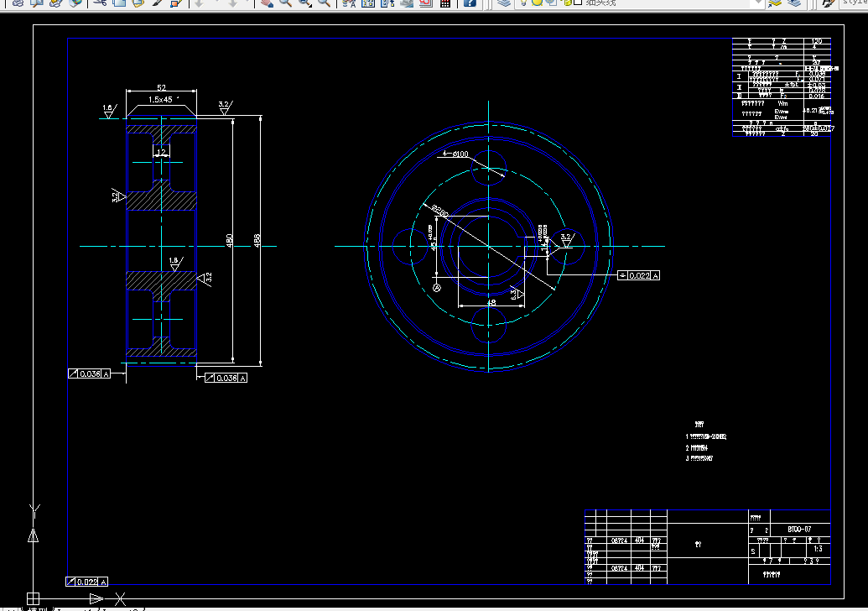Click the Plot printer icon
Screen dimensions: 868x611
tap(18, 3)
